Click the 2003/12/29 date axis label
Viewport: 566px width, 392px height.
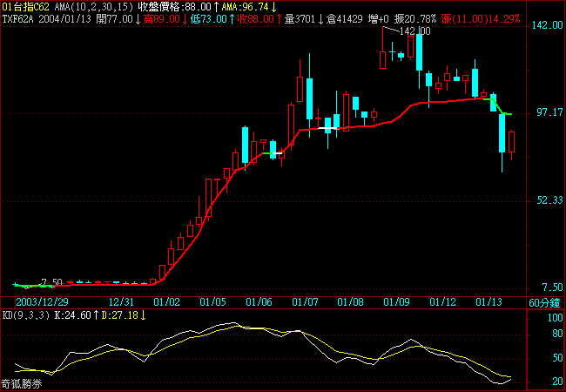[42, 301]
